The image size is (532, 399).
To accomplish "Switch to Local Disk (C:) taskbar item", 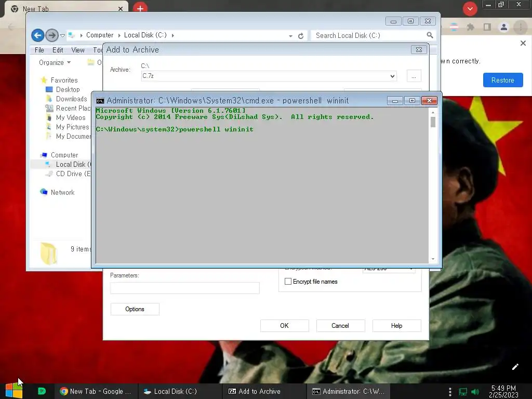I will [180, 391].
